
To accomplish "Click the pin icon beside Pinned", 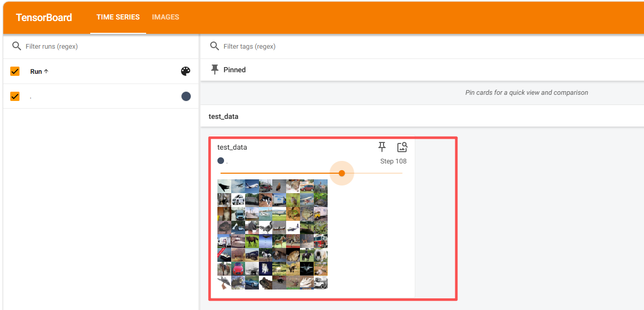I will pyautogui.click(x=215, y=70).
